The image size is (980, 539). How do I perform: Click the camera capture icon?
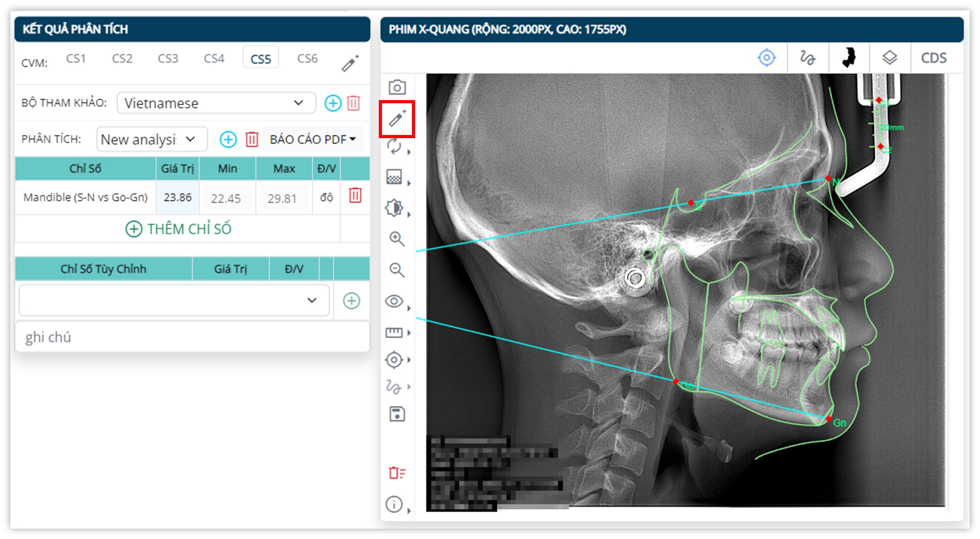pos(397,87)
